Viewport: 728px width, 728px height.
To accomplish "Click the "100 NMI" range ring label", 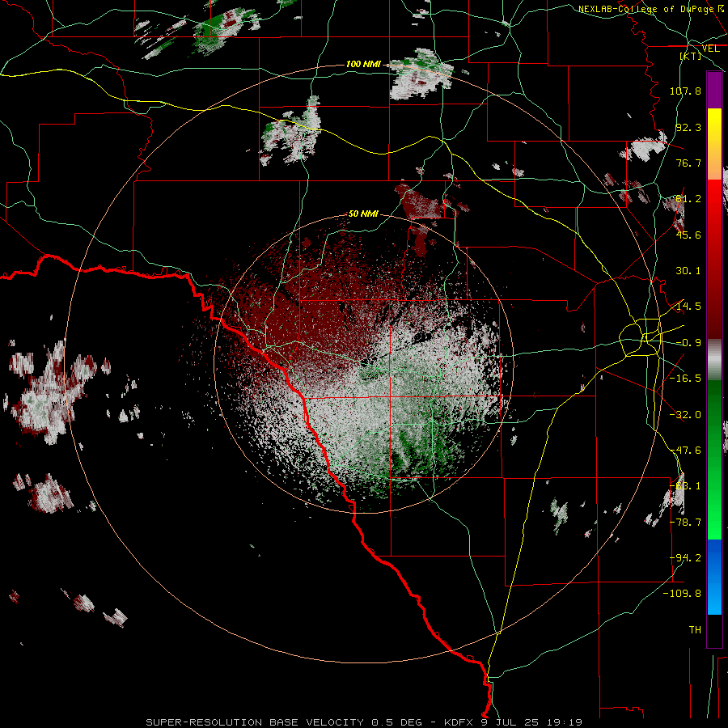I will point(363,64).
